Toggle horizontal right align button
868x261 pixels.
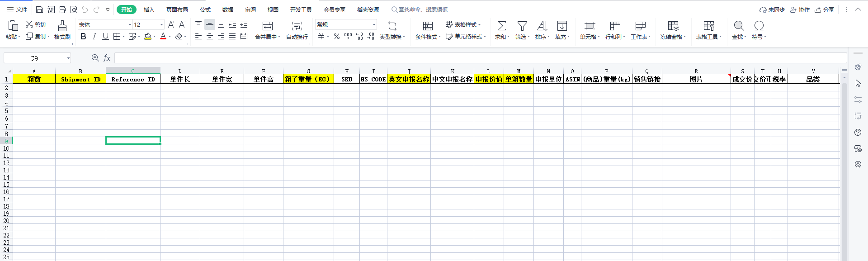click(x=221, y=36)
